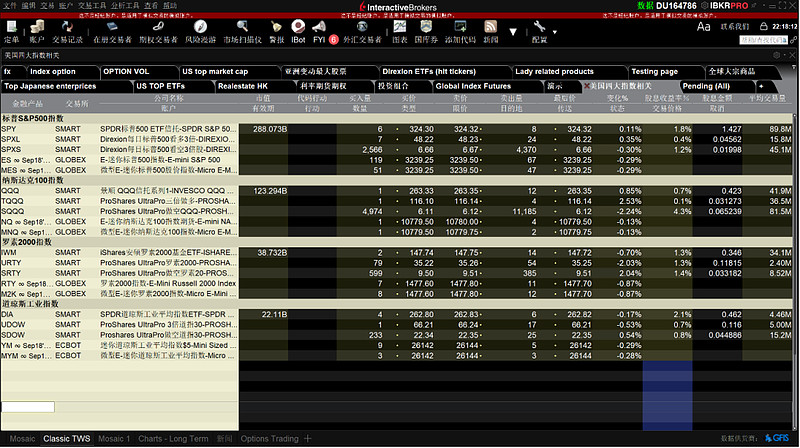Click SPY bid price 324.30
This screenshot has height=448, width=800.
click(421, 129)
